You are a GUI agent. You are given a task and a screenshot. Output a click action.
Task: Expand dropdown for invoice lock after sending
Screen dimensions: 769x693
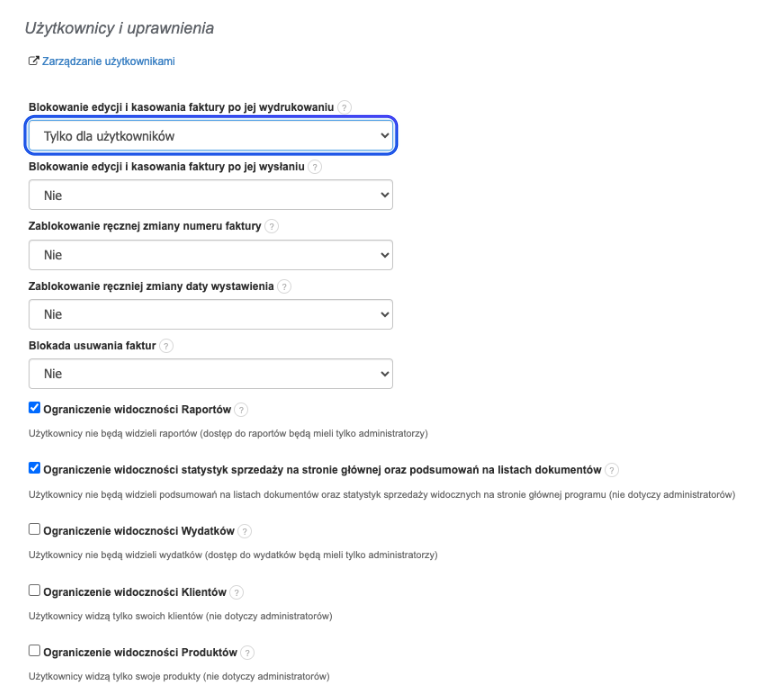(211, 196)
